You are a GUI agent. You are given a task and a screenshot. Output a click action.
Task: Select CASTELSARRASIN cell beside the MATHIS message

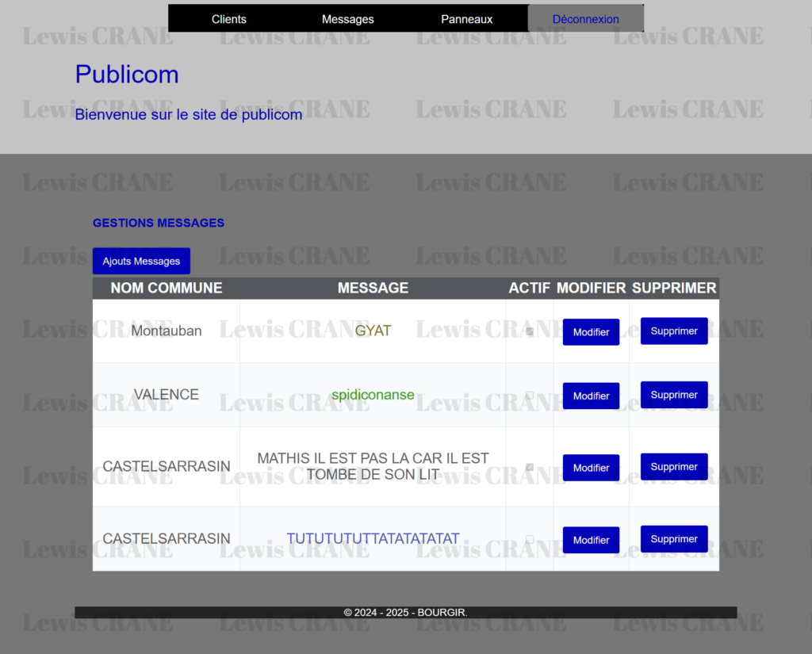click(x=167, y=467)
